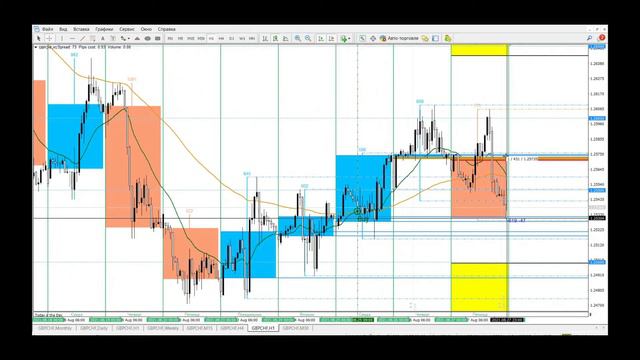Click the green-yellow icon at toolbar end
Screen dimensions: 640x360
click(448, 38)
